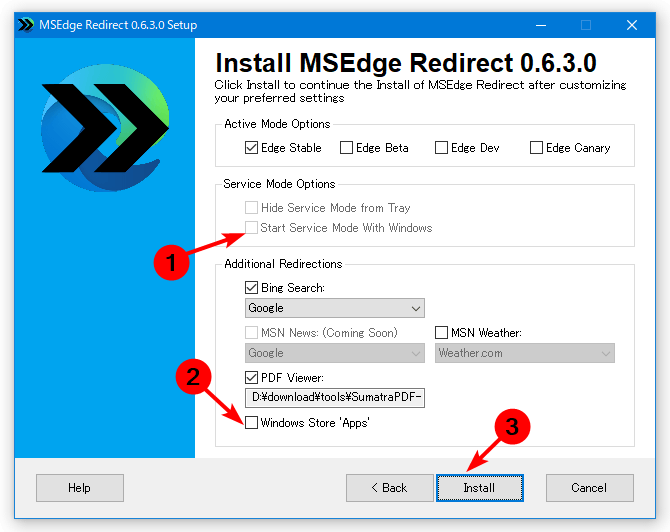The image size is (670, 532).
Task: Tick Hide Service Mode from Tray
Action: point(251,208)
